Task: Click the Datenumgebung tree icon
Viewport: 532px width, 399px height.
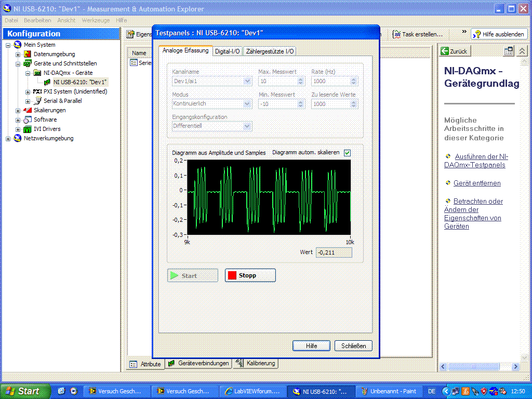Action: pos(28,54)
